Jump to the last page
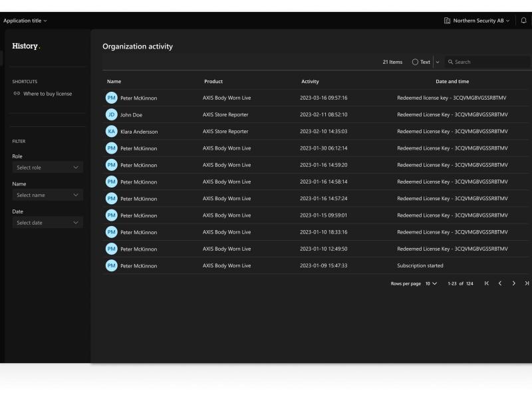 (x=527, y=283)
